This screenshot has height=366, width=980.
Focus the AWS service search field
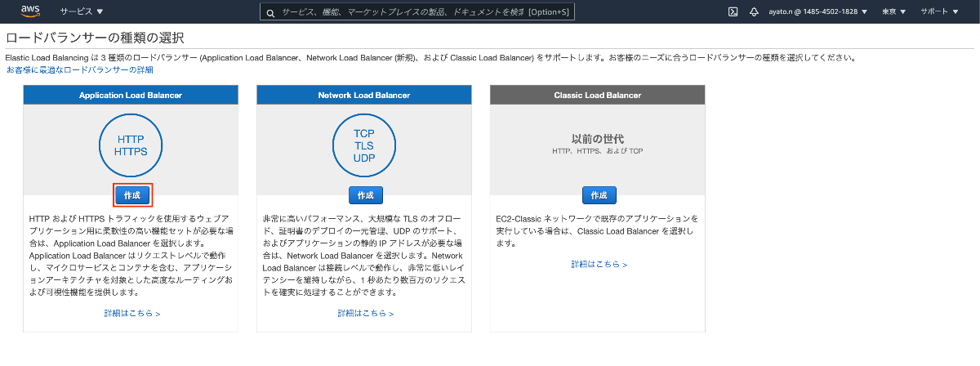416,11
